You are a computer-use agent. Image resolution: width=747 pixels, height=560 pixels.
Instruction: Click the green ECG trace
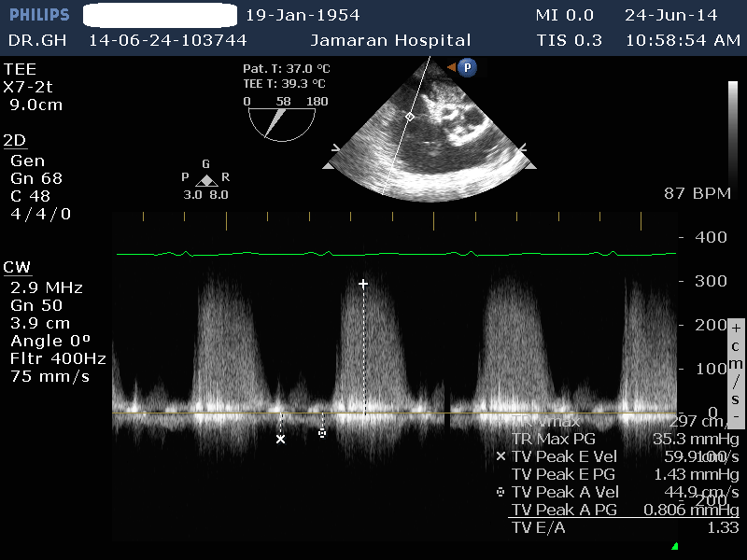(392, 253)
